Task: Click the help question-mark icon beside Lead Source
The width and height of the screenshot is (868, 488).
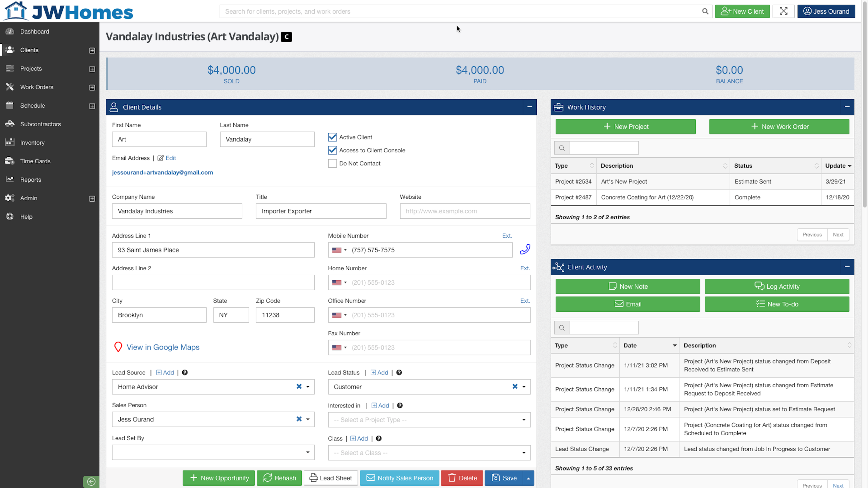Action: pyautogui.click(x=185, y=372)
